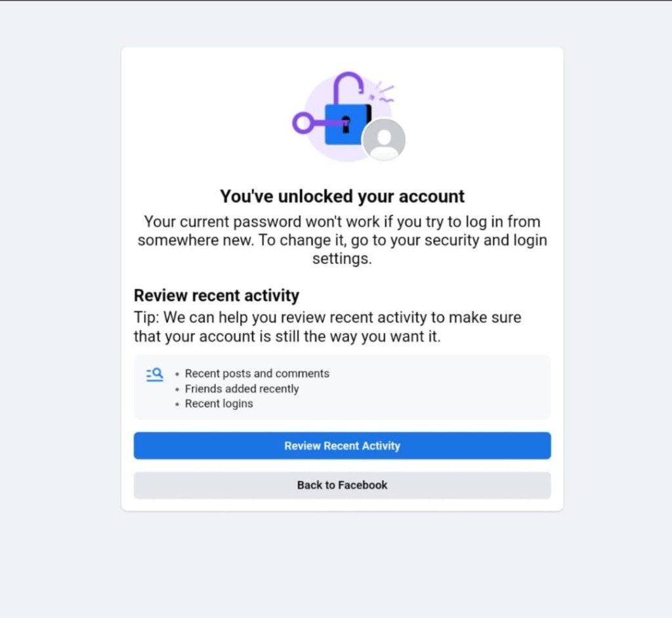
Task: Click Back to Facebook
Action: [x=342, y=485]
